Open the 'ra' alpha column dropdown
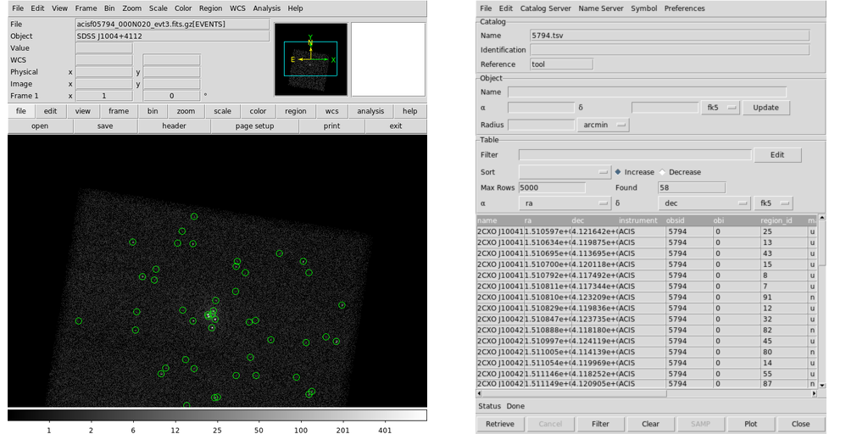This screenshot has width=868, height=434. pyautogui.click(x=564, y=203)
